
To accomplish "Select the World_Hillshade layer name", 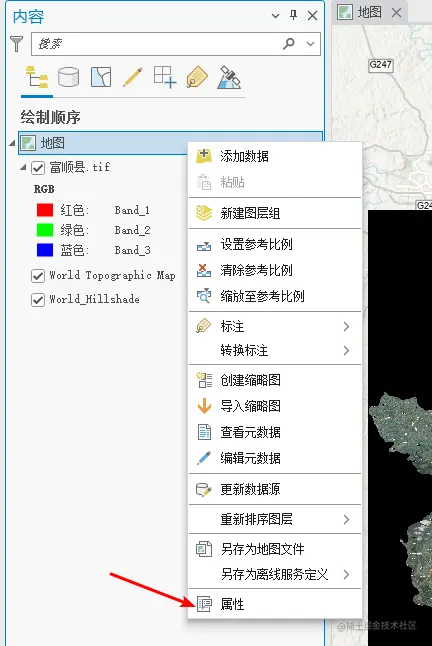I will [x=94, y=299].
